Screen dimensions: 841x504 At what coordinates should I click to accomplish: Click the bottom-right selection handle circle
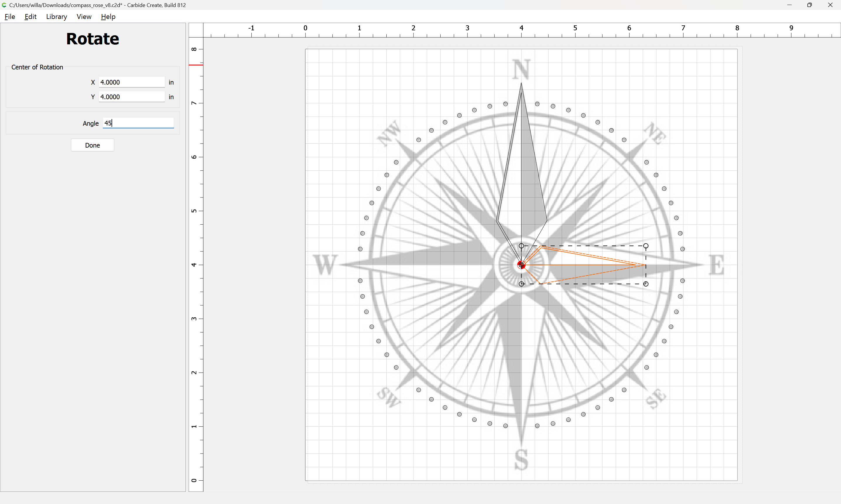point(646,284)
